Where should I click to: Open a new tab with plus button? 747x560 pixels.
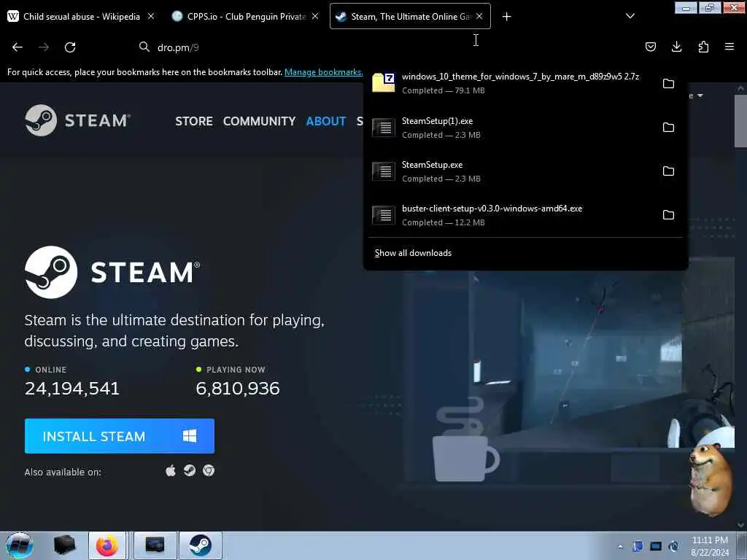506,17
